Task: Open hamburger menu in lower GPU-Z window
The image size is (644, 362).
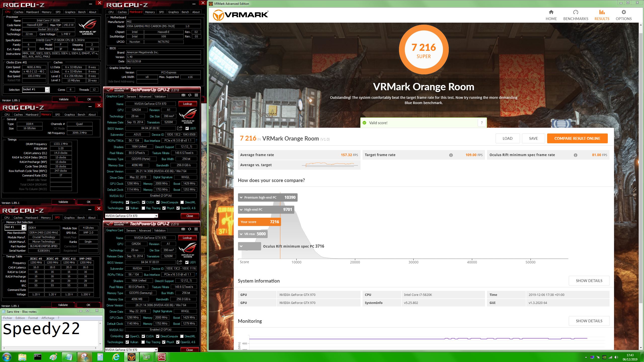Action: pos(196,229)
